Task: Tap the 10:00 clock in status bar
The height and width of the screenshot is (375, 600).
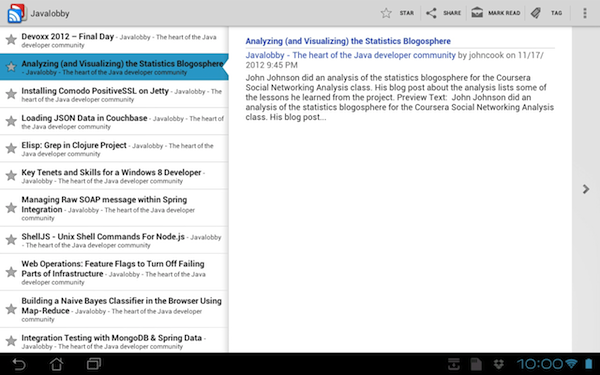Action: (x=540, y=364)
